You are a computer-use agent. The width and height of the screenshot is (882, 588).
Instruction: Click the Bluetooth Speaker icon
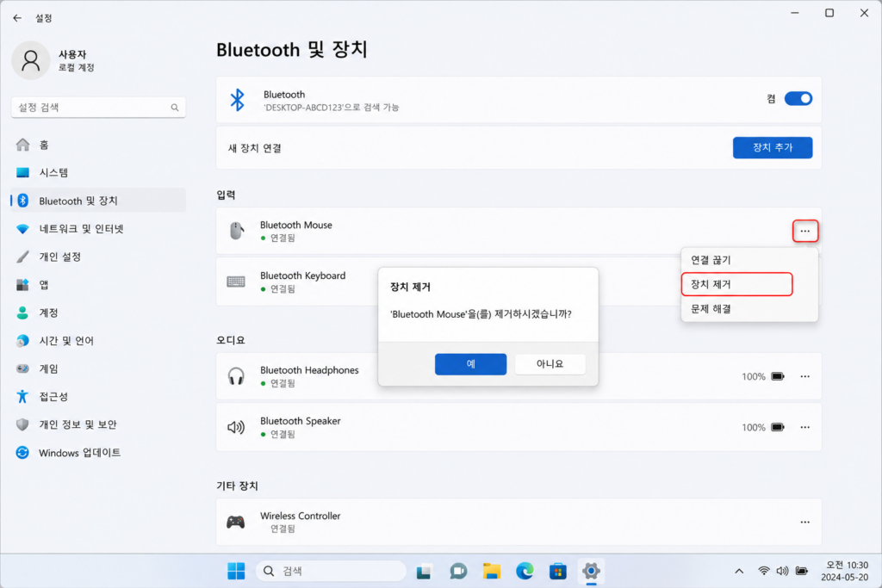pos(236,427)
